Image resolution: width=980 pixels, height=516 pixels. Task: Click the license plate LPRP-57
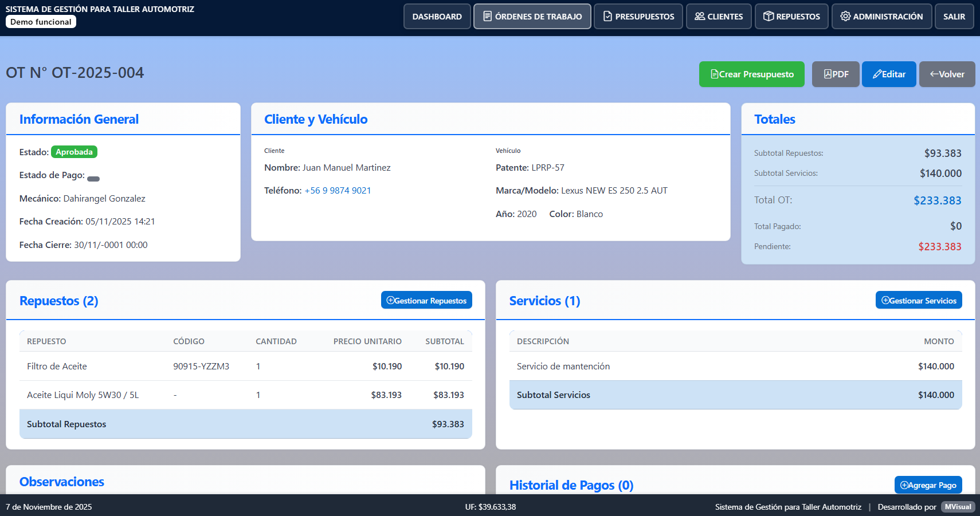point(548,168)
